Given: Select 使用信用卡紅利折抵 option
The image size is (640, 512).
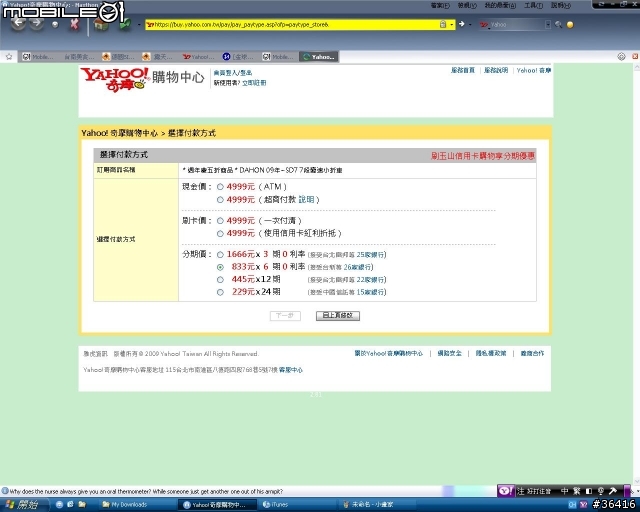Looking at the screenshot, I should 220,234.
